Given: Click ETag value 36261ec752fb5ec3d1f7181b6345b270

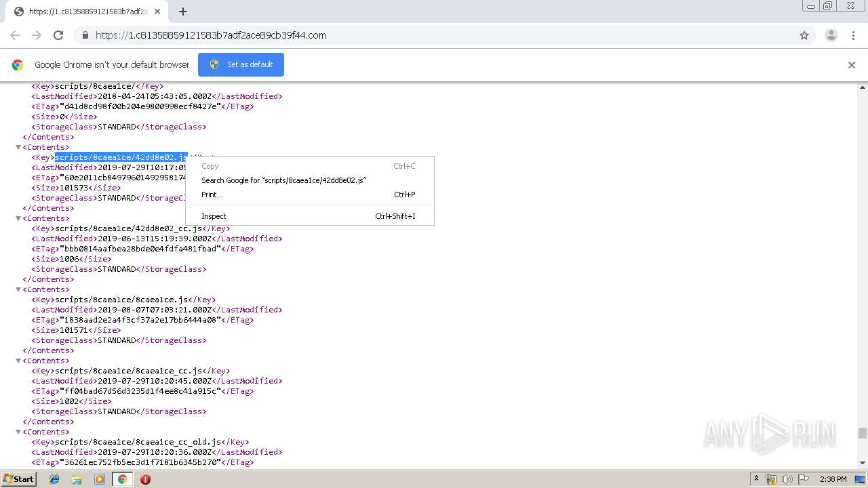Looking at the screenshot, I should tap(140, 462).
